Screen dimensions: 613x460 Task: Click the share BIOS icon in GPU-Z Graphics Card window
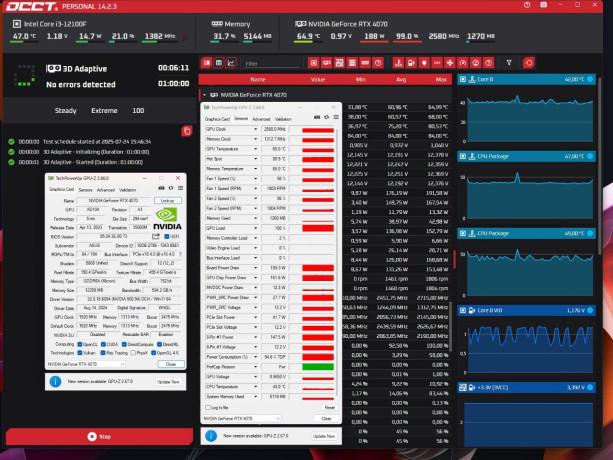pyautogui.click(x=156, y=236)
